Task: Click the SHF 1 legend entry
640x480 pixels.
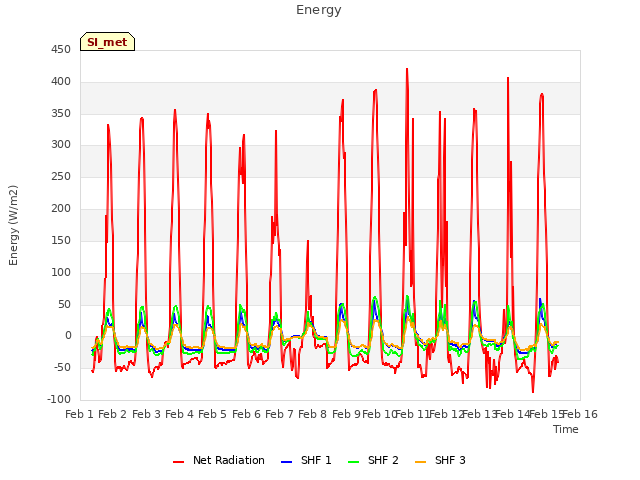Action: tap(306, 460)
